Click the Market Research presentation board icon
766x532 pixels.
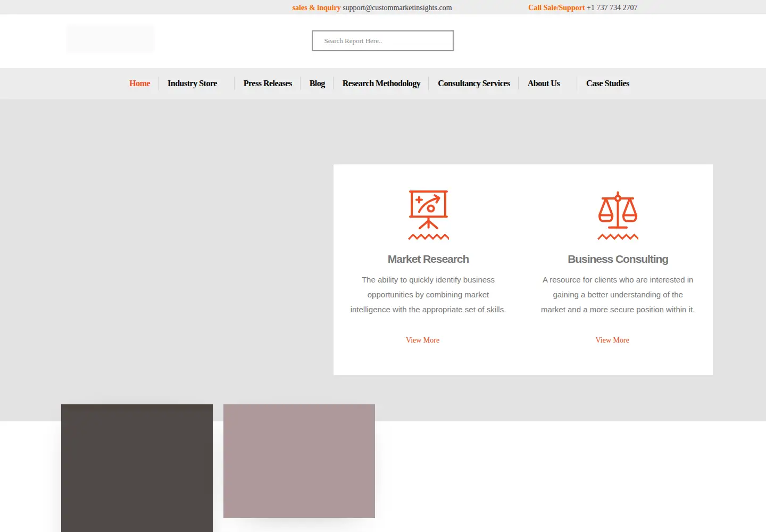(x=428, y=215)
